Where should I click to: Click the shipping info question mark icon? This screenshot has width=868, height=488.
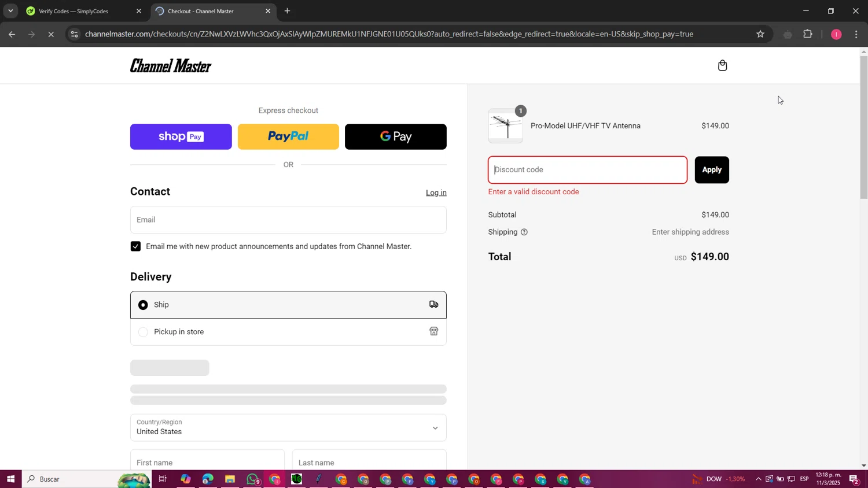[x=524, y=232]
